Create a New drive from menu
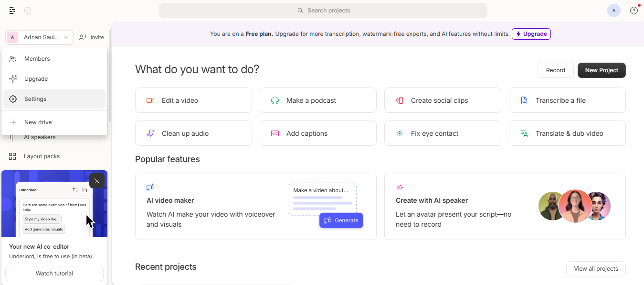The image size is (644, 285). click(x=38, y=122)
